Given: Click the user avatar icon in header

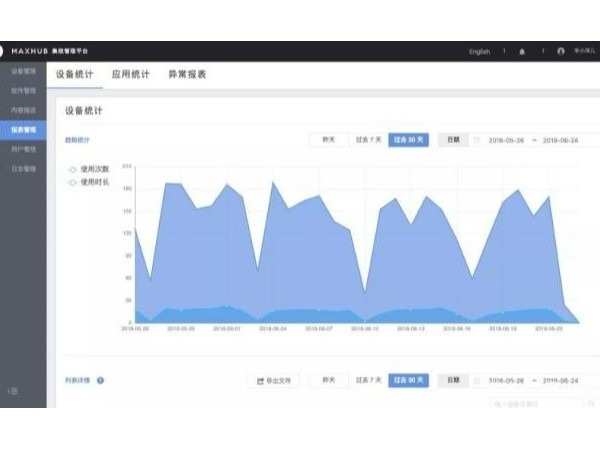Looking at the screenshot, I should tap(561, 51).
